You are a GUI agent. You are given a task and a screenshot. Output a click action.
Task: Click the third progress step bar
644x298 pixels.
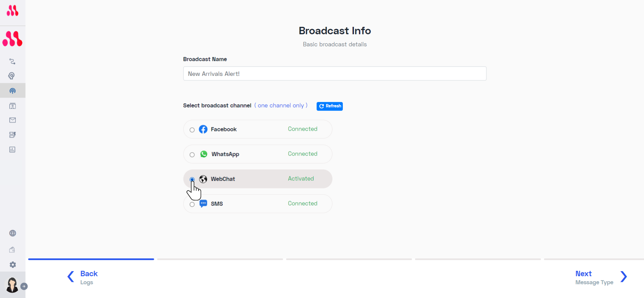point(349,259)
